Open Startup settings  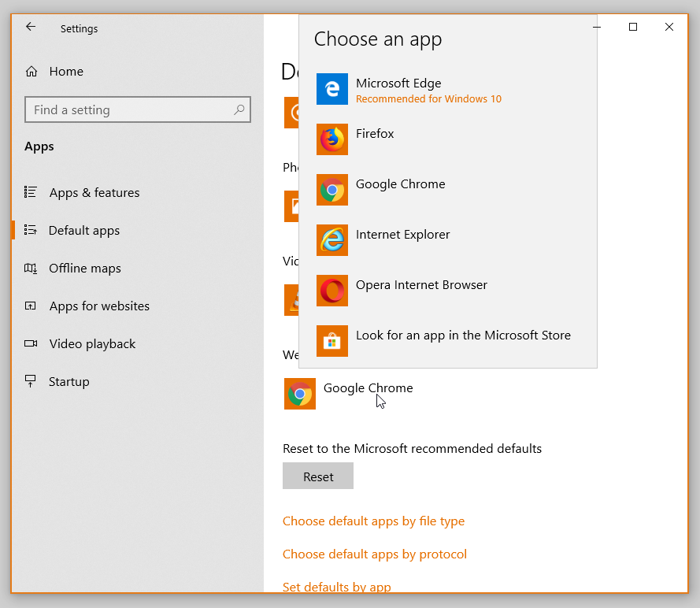point(69,382)
